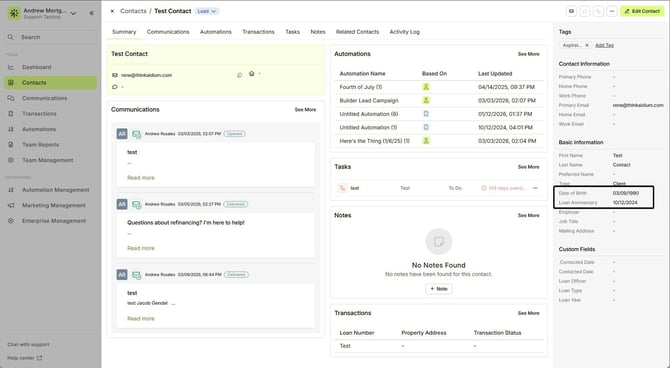
Task: Click the phone call icon in top toolbar
Action: click(599, 11)
